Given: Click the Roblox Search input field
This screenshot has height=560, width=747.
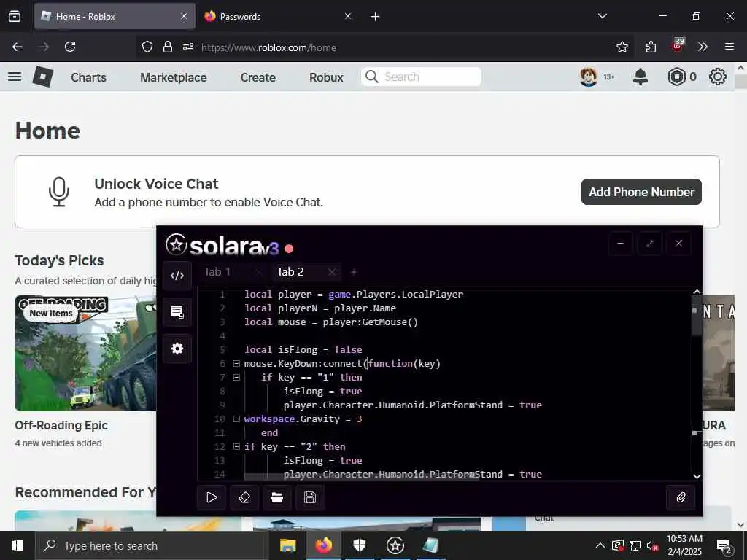Looking at the screenshot, I should click(x=421, y=77).
